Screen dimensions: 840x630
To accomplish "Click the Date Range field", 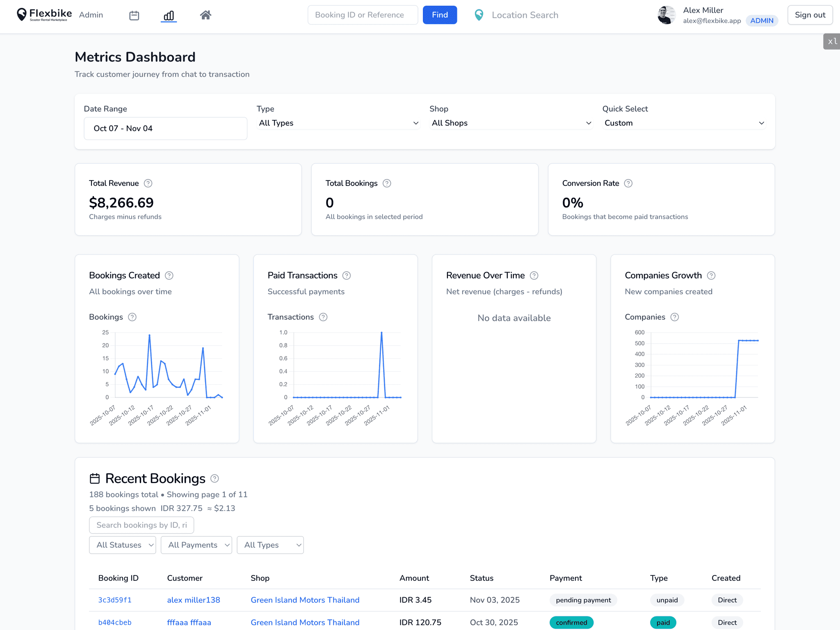I will [165, 128].
